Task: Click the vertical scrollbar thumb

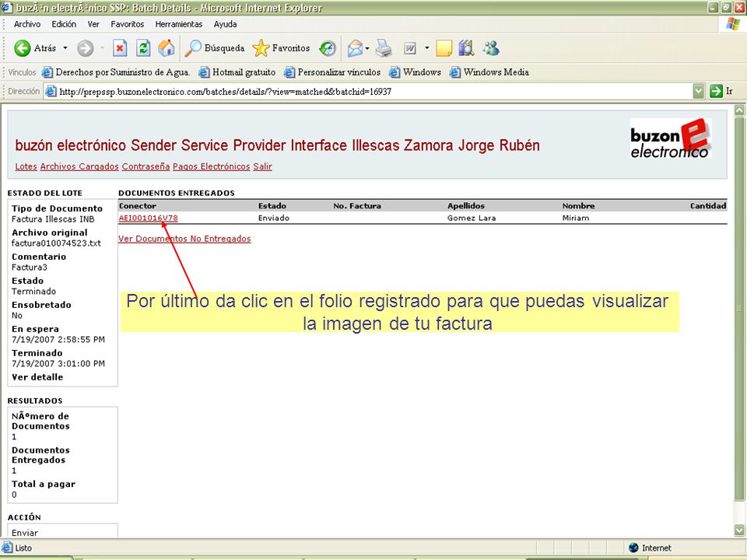Action: 739,309
